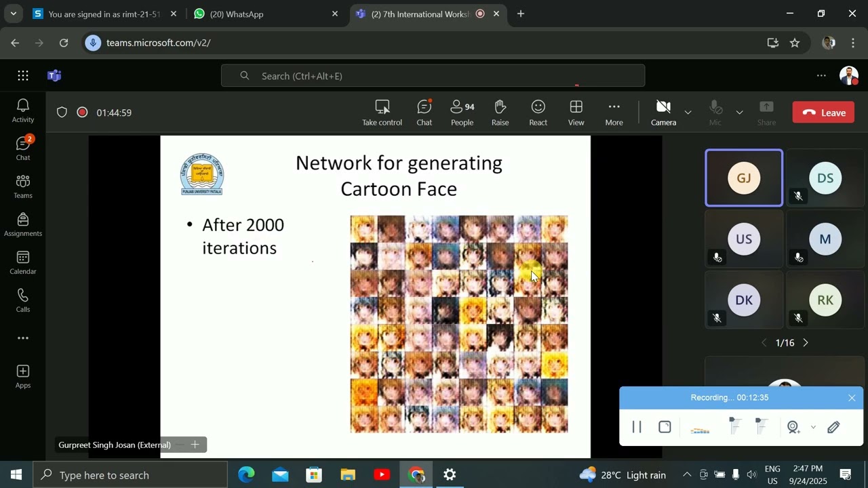Viewport: 868px width, 488px height.
Task: Stop the screen recording
Action: [665, 427]
